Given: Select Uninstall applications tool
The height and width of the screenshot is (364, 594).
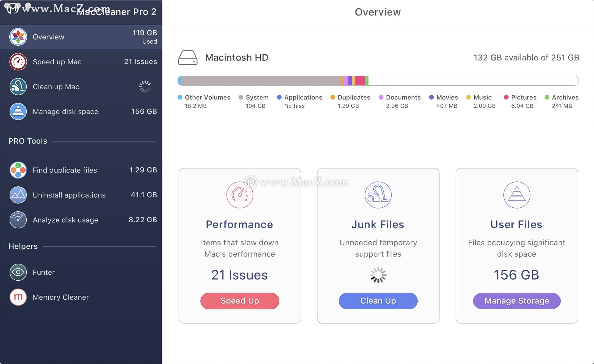Looking at the screenshot, I should click(x=81, y=195).
